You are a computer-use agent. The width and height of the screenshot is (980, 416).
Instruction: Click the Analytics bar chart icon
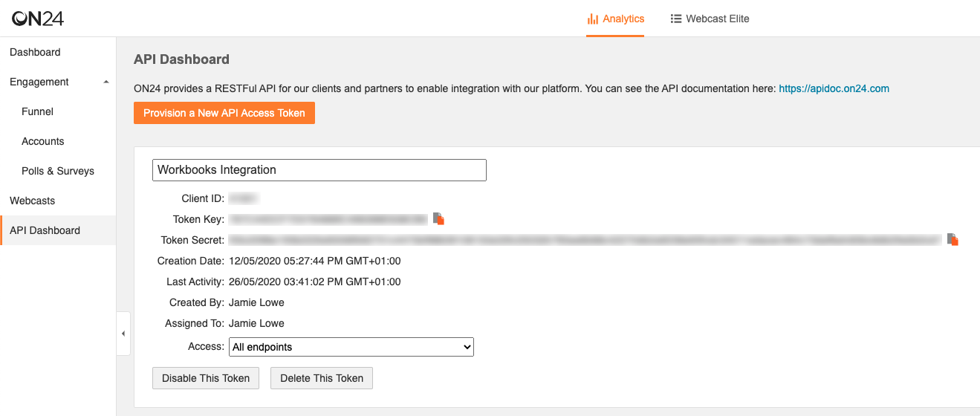coord(593,19)
